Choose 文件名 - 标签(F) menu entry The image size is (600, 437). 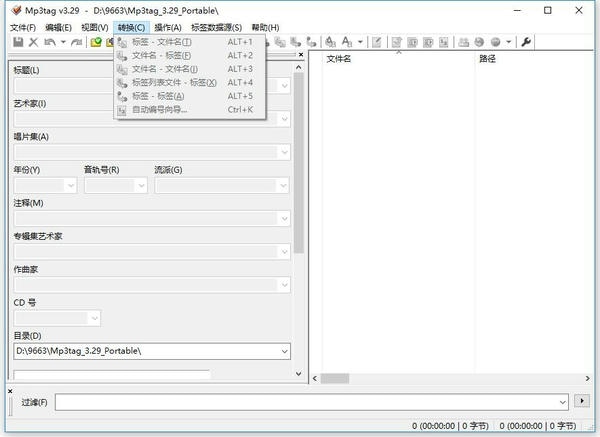pos(190,55)
